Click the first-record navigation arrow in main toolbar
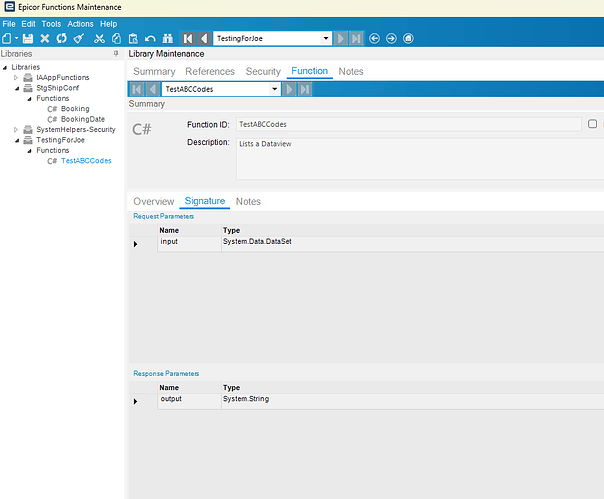Viewport: 604px width, 499px height. coord(187,38)
